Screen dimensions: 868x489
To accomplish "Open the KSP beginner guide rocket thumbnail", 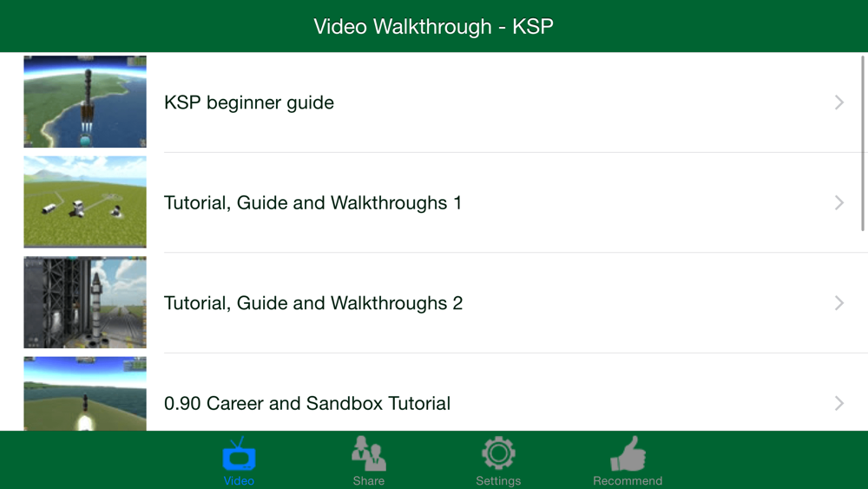I will (85, 102).
